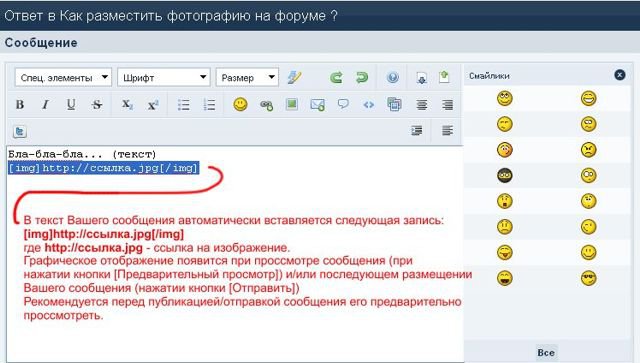
Task: Insert a bulleted list
Action: tap(184, 105)
